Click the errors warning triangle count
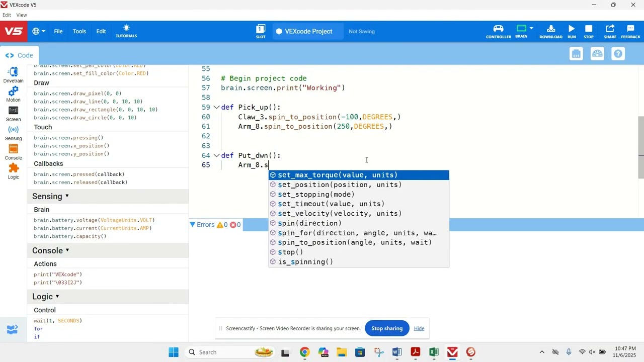 tap(222, 225)
